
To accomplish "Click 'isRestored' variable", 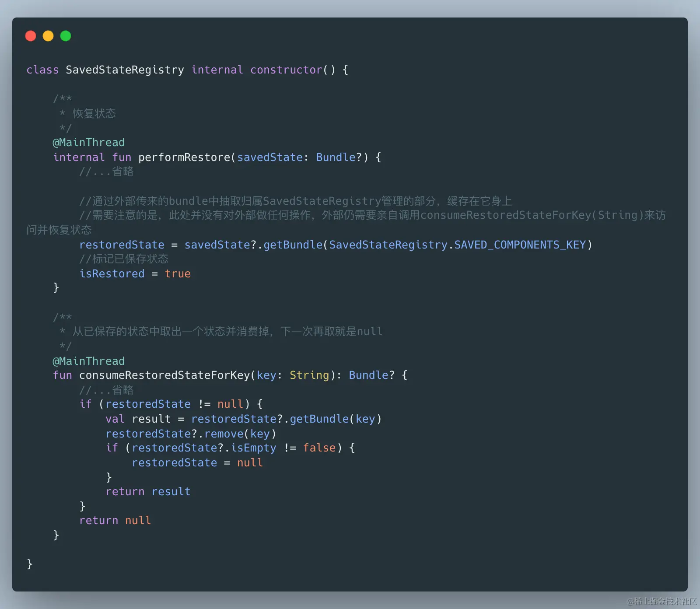I will click(x=112, y=274).
